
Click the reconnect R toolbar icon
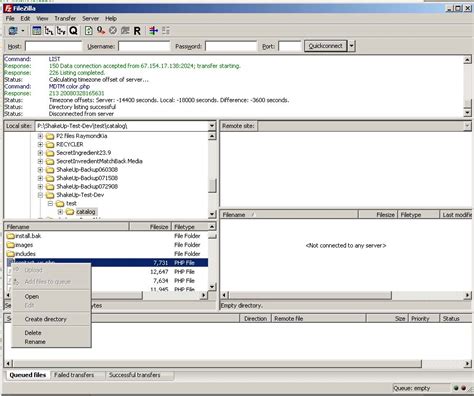point(137,31)
